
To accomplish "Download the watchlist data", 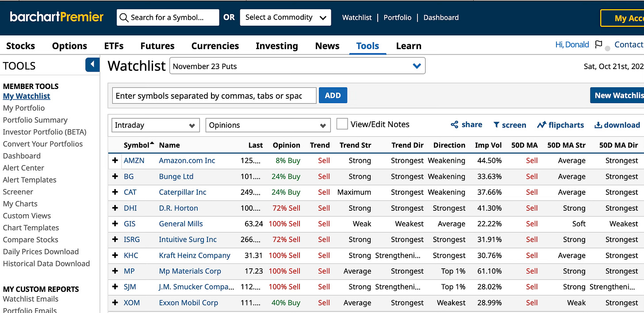I will point(617,125).
